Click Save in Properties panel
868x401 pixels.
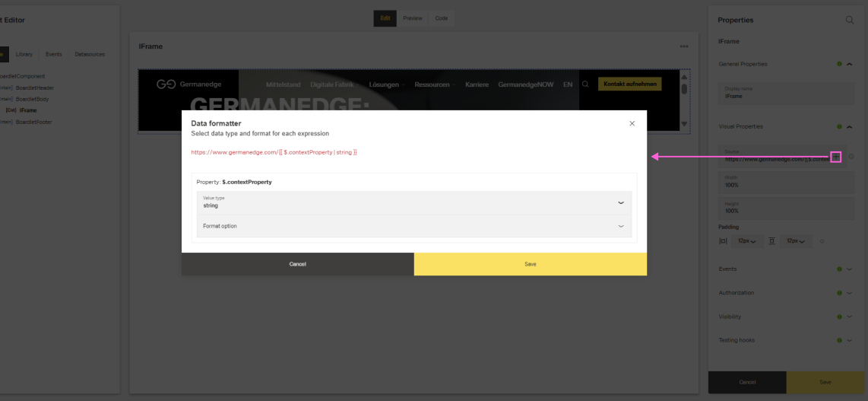click(825, 382)
